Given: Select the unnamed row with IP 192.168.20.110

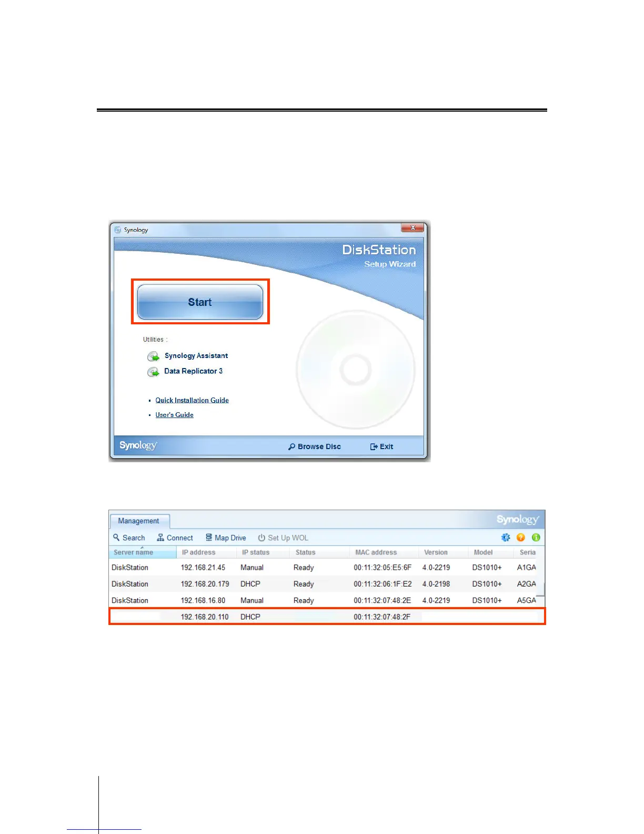Looking at the screenshot, I should pos(327,617).
